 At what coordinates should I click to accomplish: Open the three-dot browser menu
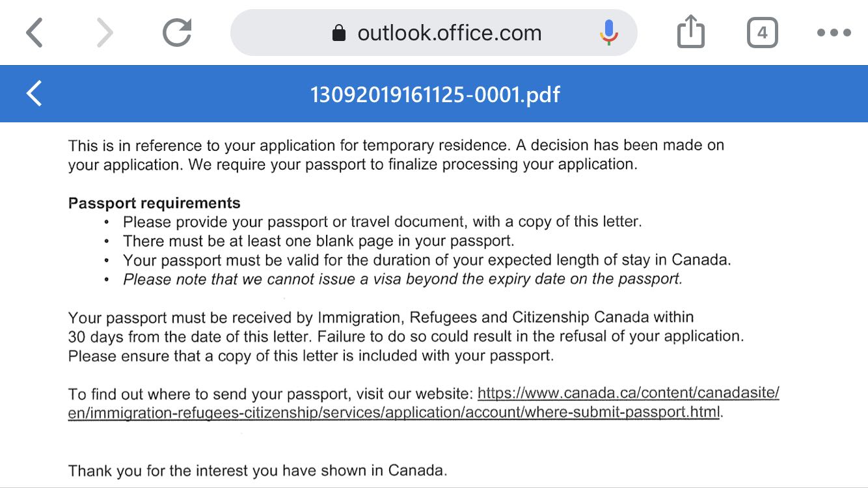point(834,33)
